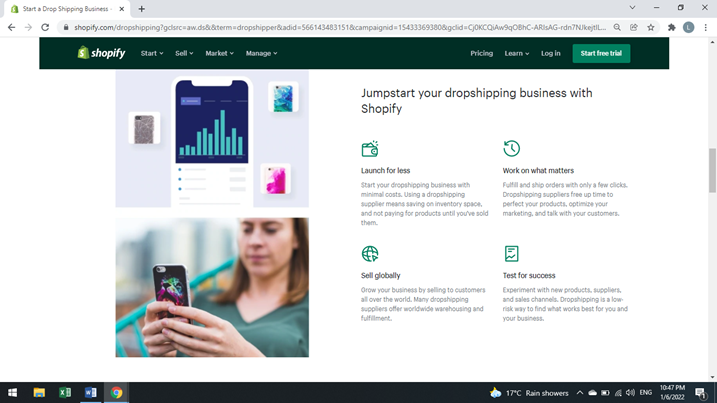Close the Start a Drop Shipping Business tab
717x403 pixels.
[122, 9]
